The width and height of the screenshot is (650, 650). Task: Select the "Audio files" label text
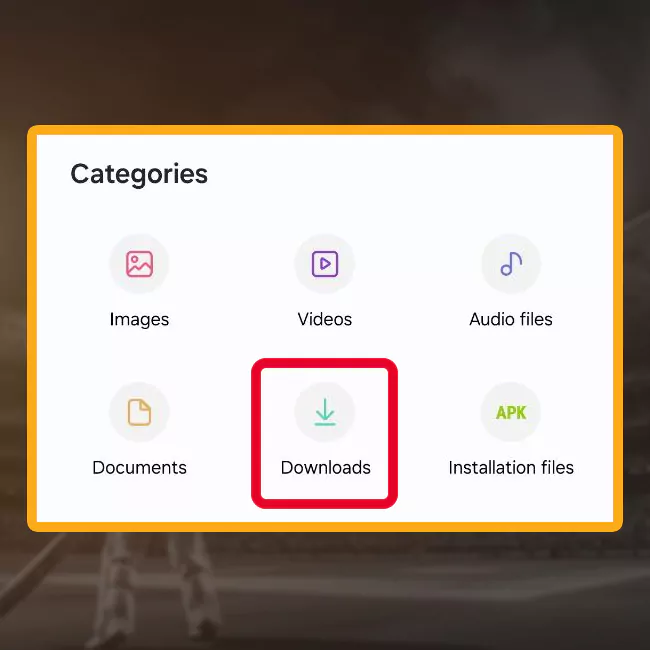click(511, 319)
